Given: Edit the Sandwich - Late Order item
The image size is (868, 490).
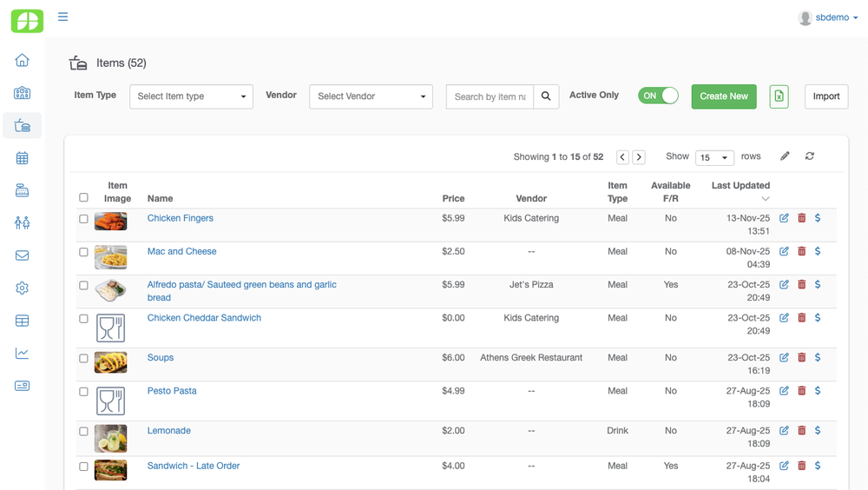Looking at the screenshot, I should point(784,467).
